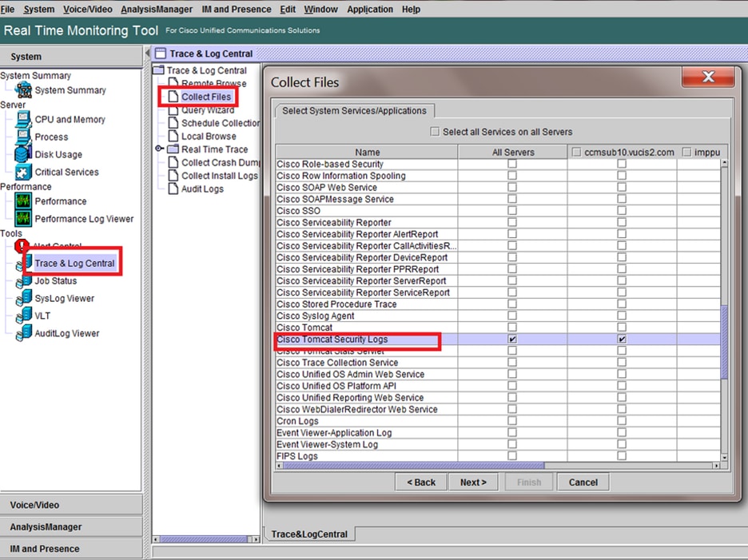This screenshot has height=560, width=748.
Task: Toggle the ccmsub10.vucis2.com column header checkbox
Action: point(576,152)
